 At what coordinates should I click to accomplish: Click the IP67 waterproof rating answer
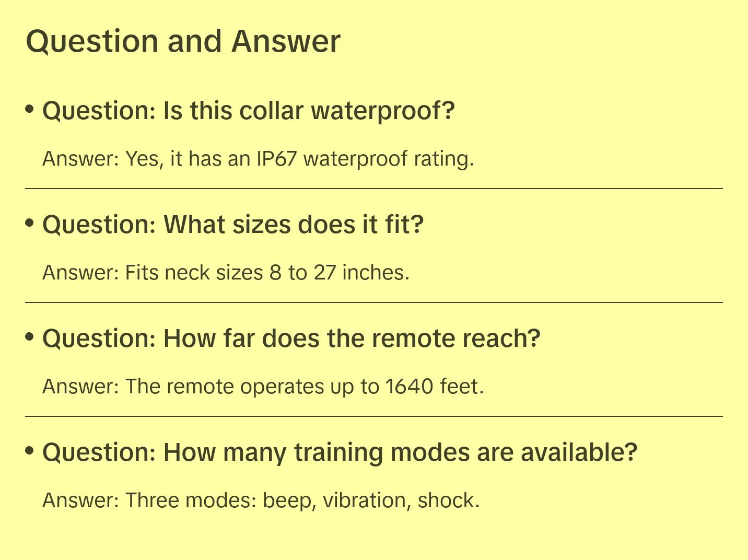click(258, 158)
